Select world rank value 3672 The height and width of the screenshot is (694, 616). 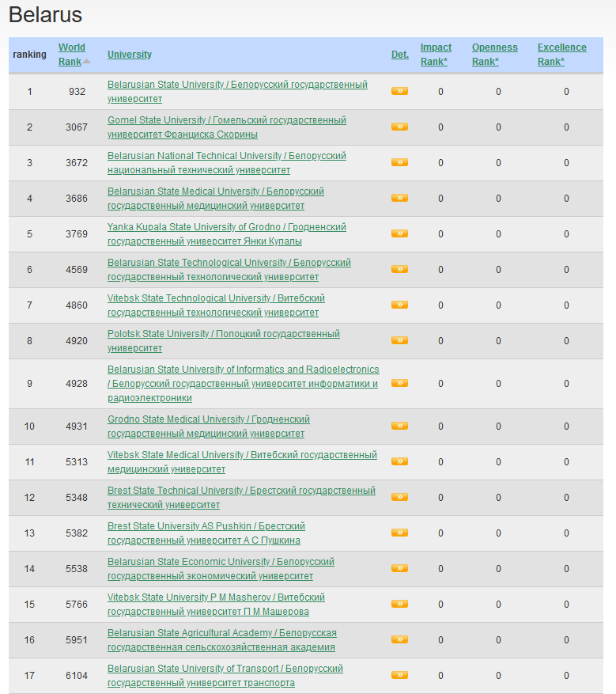click(x=77, y=163)
